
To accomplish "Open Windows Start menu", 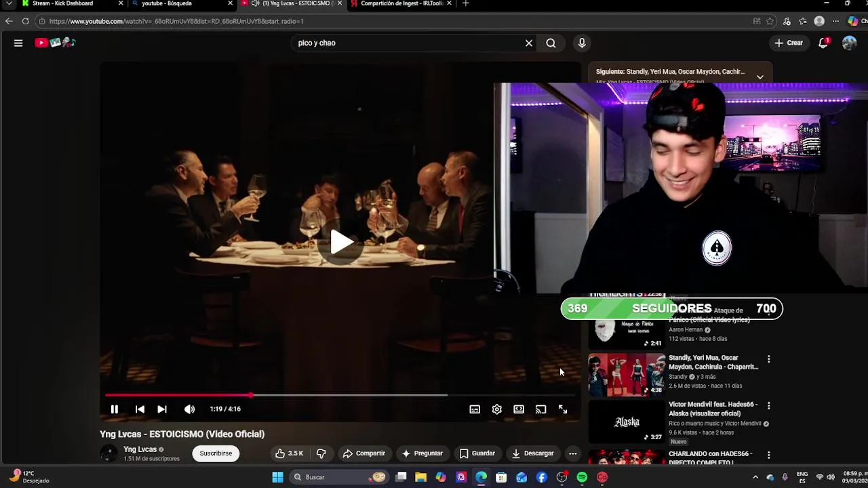I will click(x=277, y=477).
